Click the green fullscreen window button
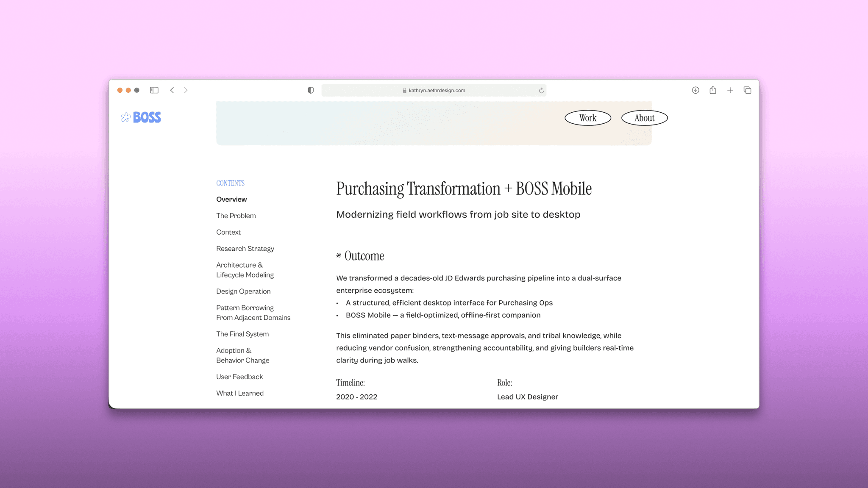Image resolution: width=868 pixels, height=488 pixels. [137, 90]
